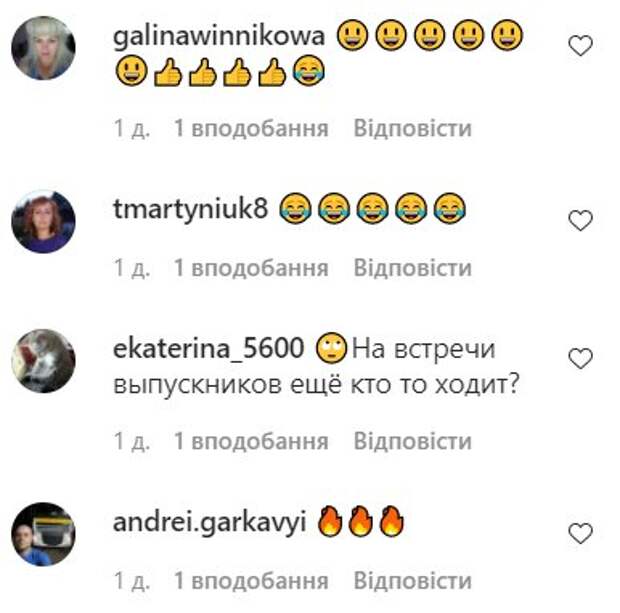View likes on tmartyniuk8's comment
This screenshot has height=613, width=620.
tap(251, 268)
